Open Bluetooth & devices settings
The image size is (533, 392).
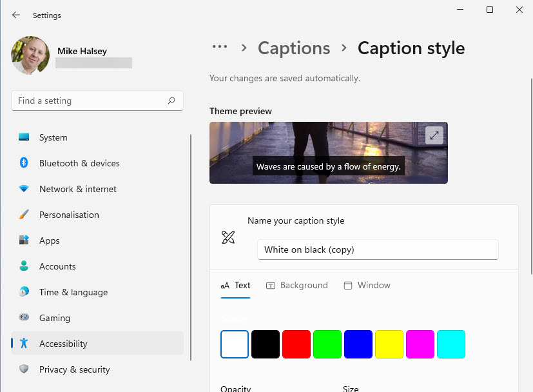(79, 163)
